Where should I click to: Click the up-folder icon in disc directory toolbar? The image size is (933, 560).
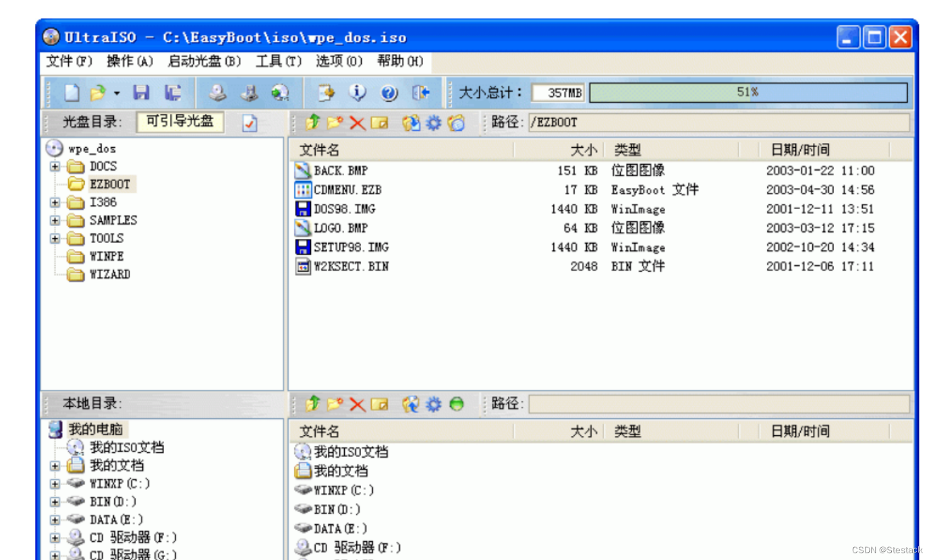tap(312, 123)
